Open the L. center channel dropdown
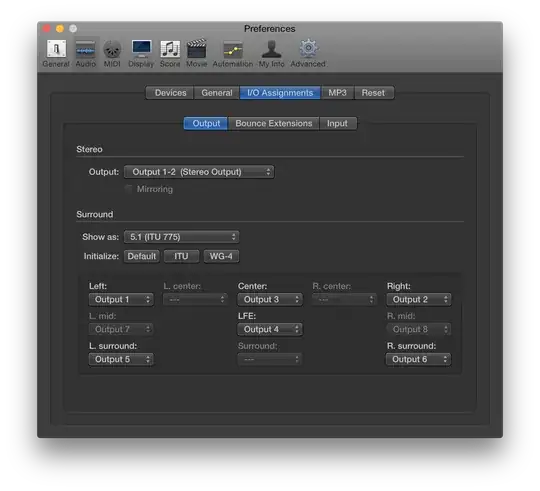 195,300
